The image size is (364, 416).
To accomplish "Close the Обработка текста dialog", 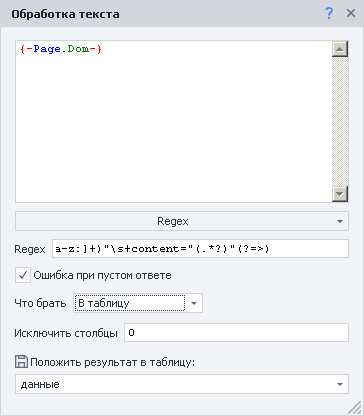I will tap(351, 14).
